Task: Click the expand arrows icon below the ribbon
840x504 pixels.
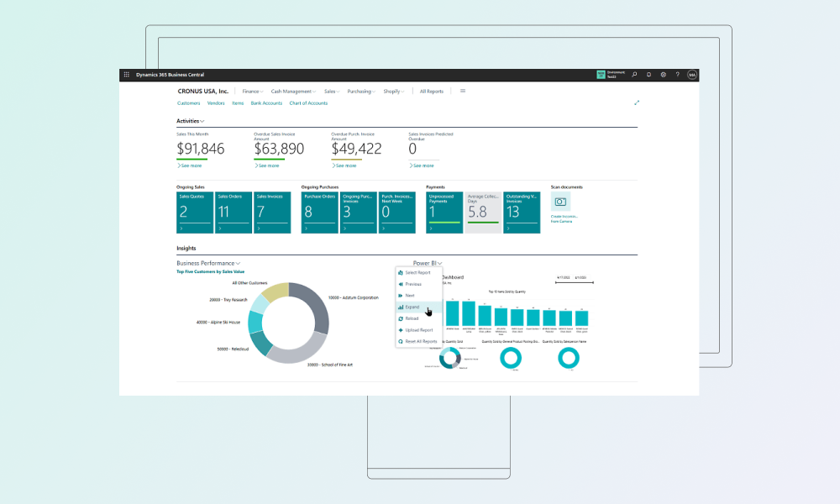Action: coord(636,102)
